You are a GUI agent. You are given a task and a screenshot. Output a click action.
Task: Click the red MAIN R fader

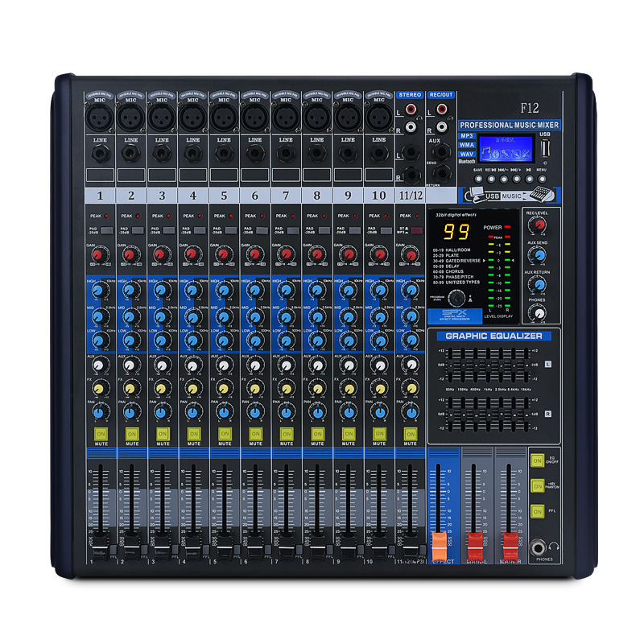click(x=510, y=546)
